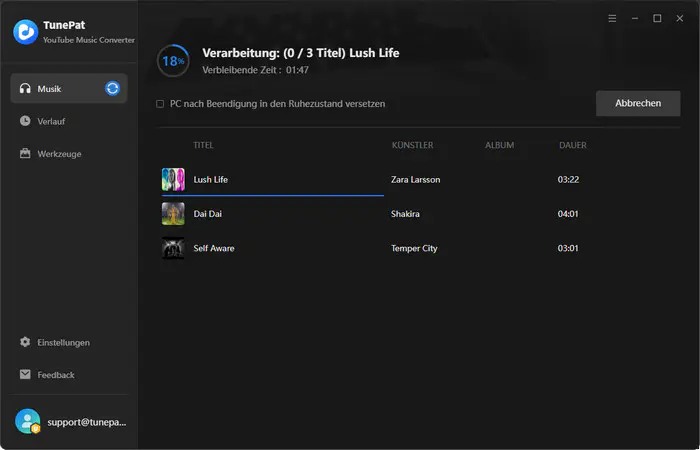Image resolution: width=700 pixels, height=450 pixels.
Task: Click the DAUER column header
Action: click(573, 145)
